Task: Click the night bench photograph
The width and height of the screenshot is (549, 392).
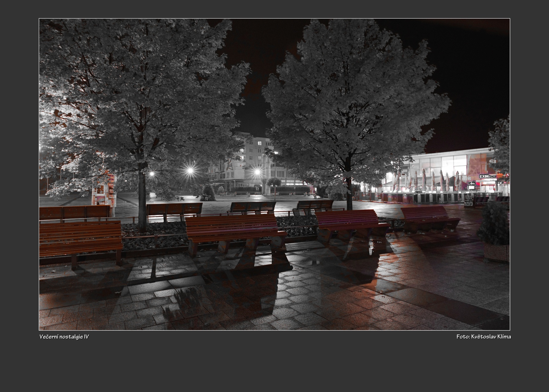Action: coord(274,174)
